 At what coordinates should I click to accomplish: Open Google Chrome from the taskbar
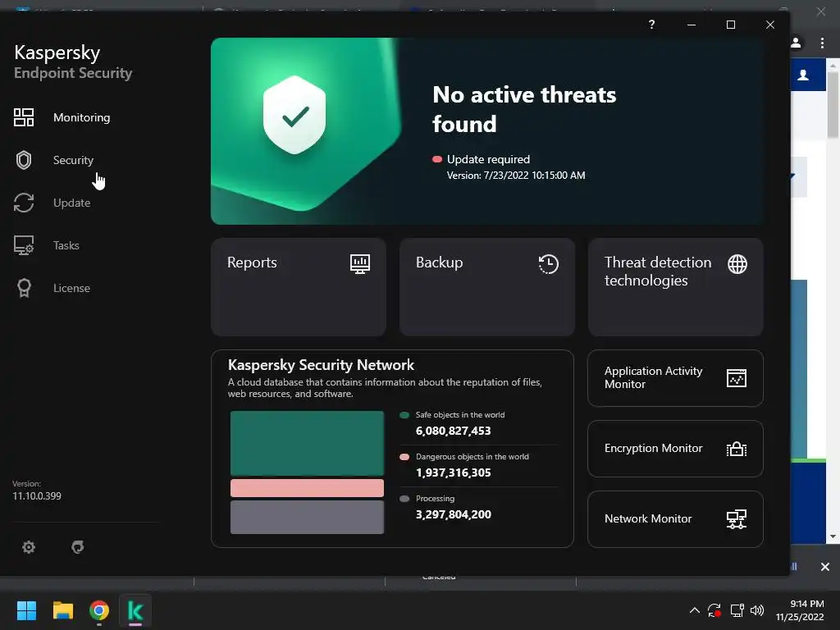click(x=99, y=610)
